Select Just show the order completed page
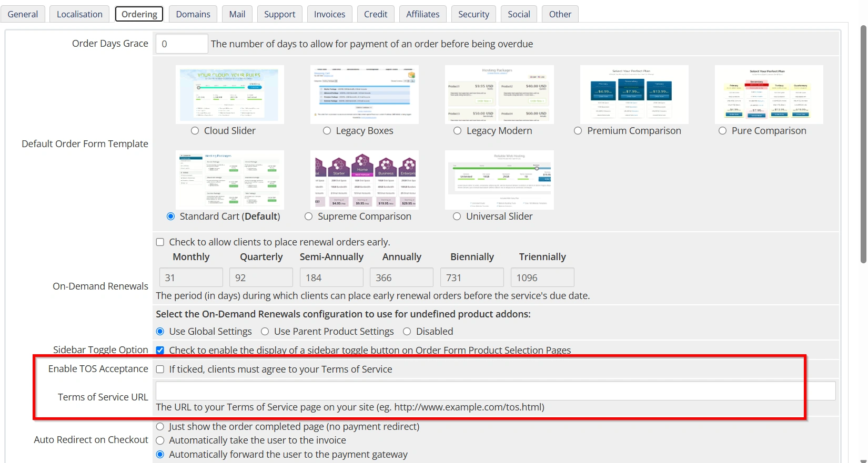The image size is (868, 463). 160,427
